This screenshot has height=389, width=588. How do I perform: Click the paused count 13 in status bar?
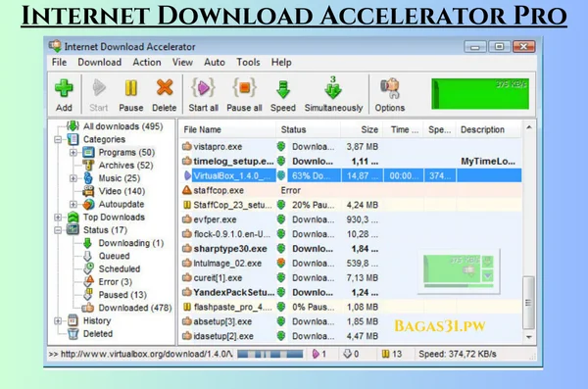(391, 354)
